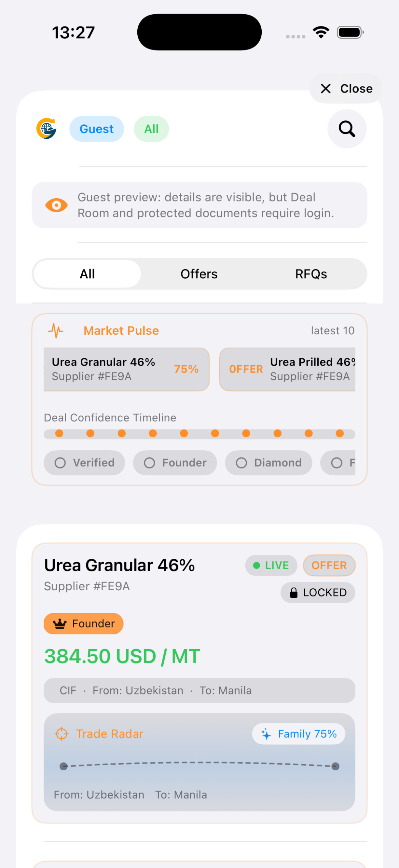This screenshot has width=399, height=868.
Task: Switch to the RFQs tab
Action: pyautogui.click(x=311, y=274)
